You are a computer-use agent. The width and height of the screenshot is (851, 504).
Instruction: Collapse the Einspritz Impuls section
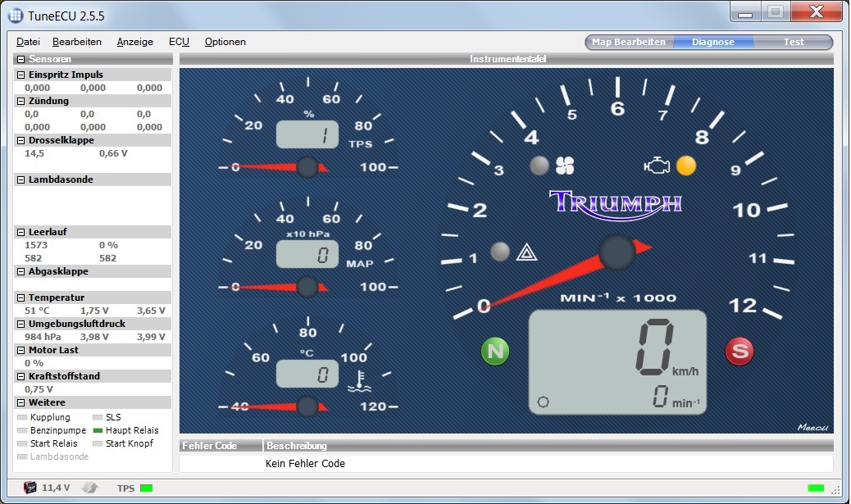point(20,75)
